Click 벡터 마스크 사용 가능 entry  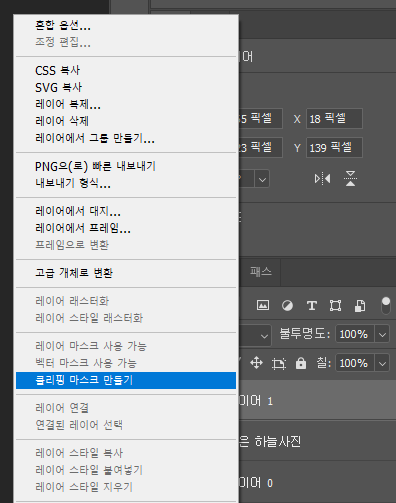coord(126,363)
